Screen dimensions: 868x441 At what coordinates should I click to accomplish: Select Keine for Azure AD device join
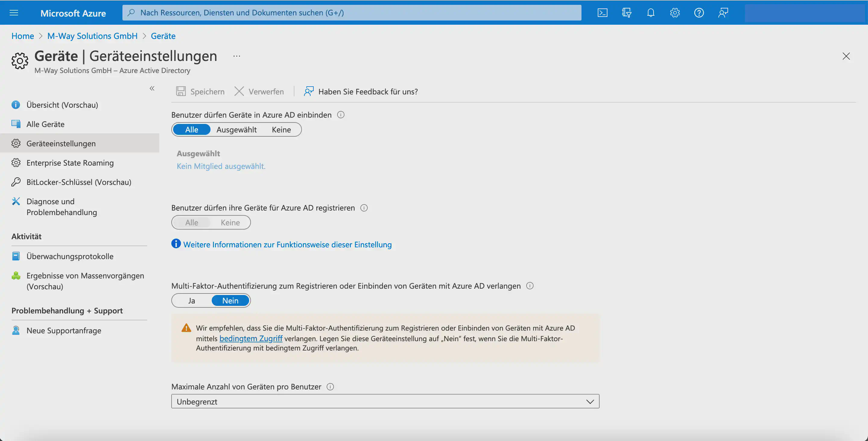(281, 130)
